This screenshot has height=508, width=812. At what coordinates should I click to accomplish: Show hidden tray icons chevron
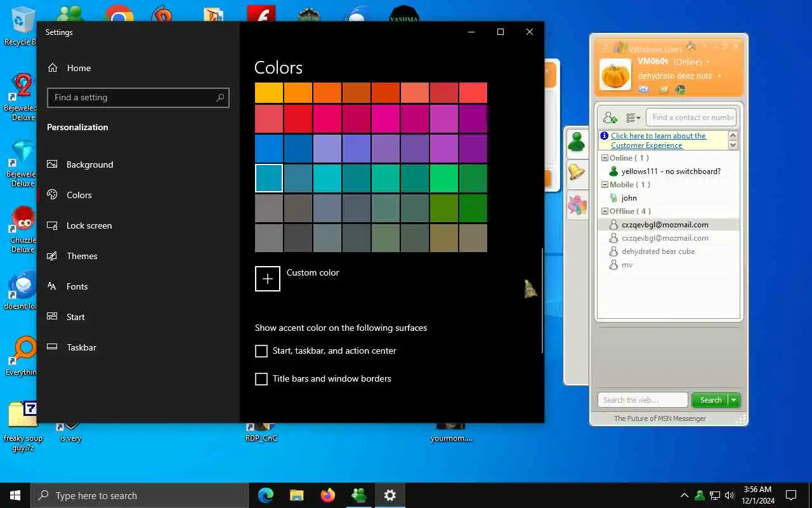684,495
